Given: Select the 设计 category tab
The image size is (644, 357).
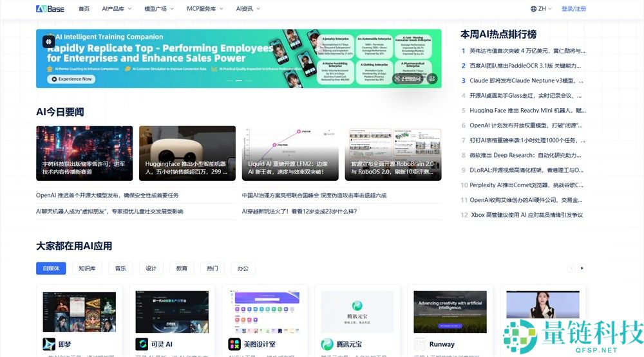Looking at the screenshot, I should tap(151, 268).
